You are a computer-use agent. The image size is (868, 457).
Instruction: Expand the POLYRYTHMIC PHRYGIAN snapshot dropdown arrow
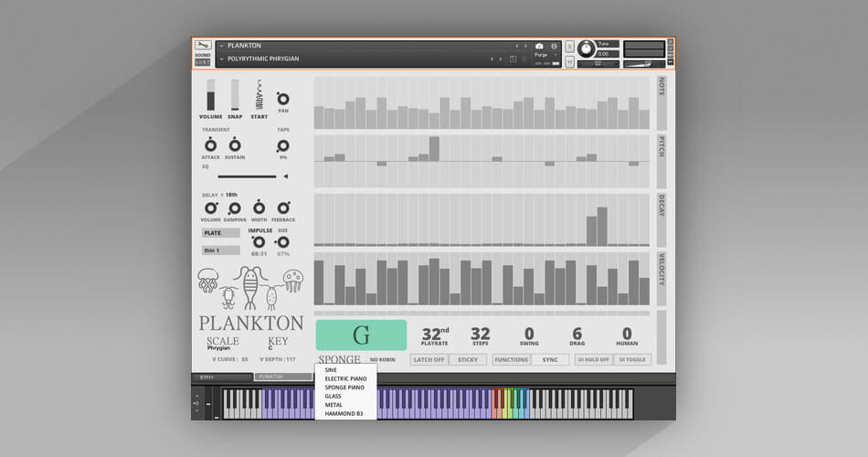[221, 58]
